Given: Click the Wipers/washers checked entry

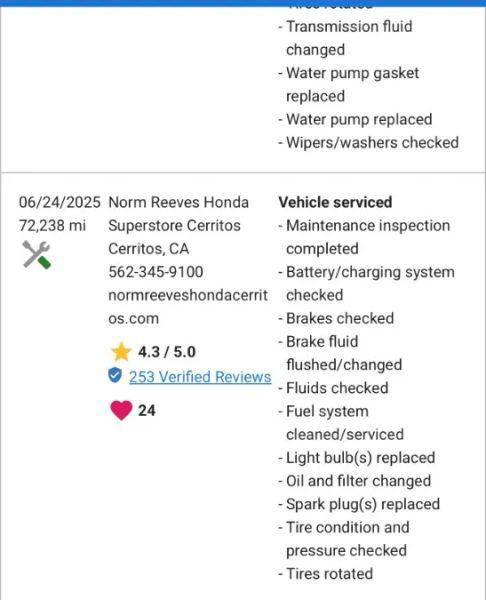Looking at the screenshot, I should 369,143.
